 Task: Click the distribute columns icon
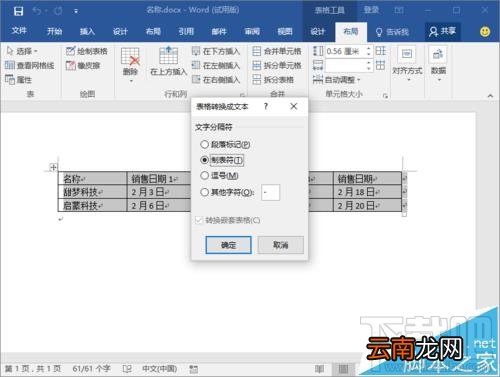point(381,65)
